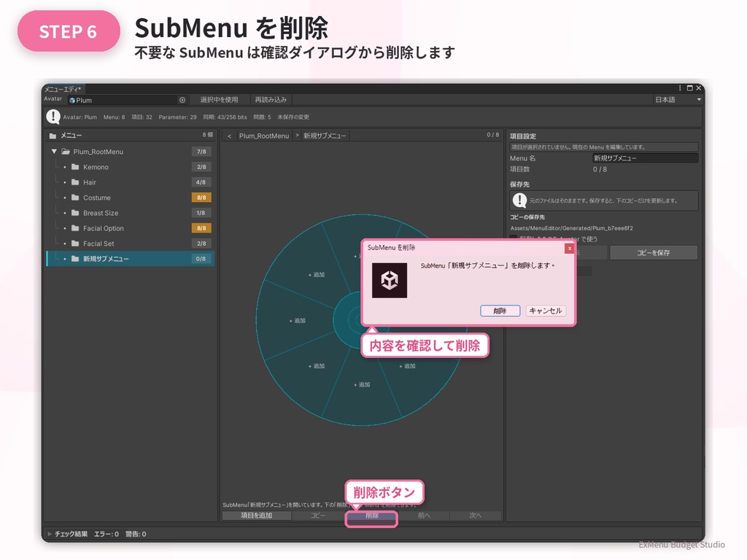
Task: Click キャンセル in the delete dialog
Action: [546, 311]
